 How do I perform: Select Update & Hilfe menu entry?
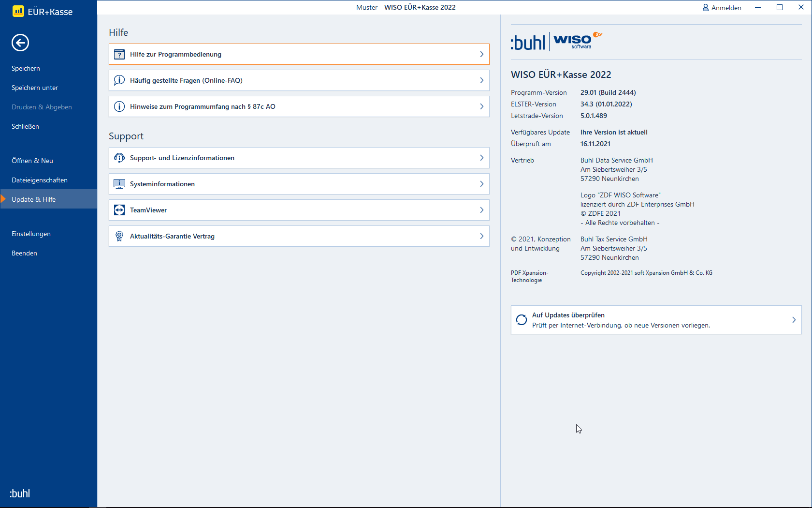click(x=48, y=199)
